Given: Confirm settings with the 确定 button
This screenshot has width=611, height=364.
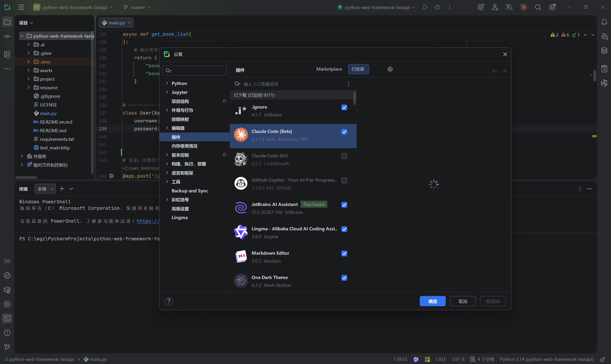Looking at the screenshot, I should (432, 301).
